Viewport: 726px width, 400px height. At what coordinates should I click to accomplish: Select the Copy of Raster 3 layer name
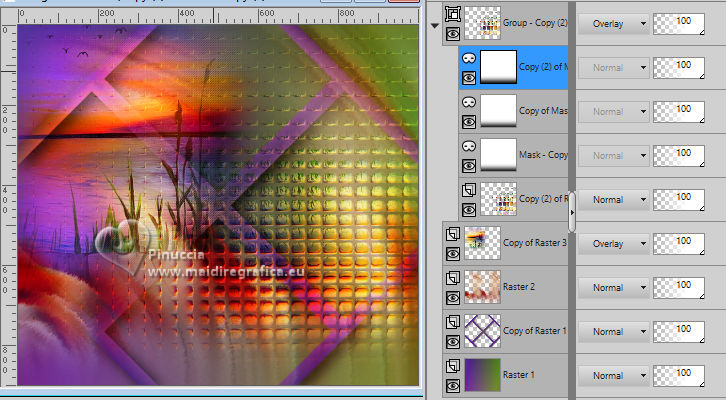pyautogui.click(x=535, y=243)
